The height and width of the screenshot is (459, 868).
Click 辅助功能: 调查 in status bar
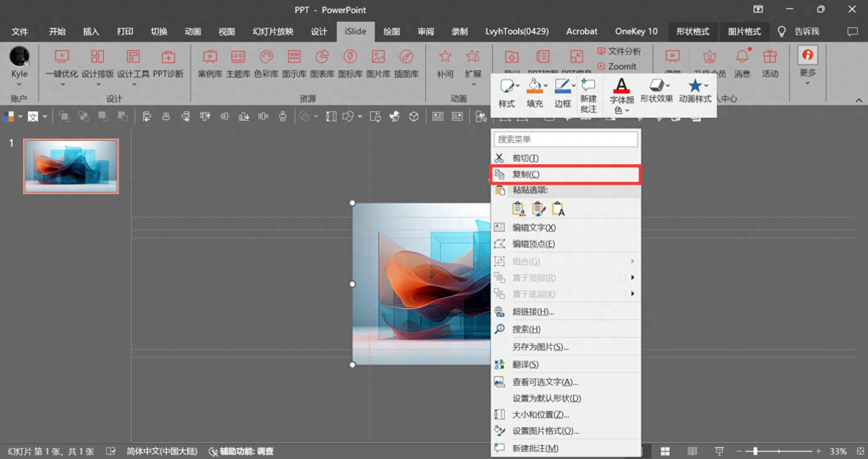tap(241, 452)
